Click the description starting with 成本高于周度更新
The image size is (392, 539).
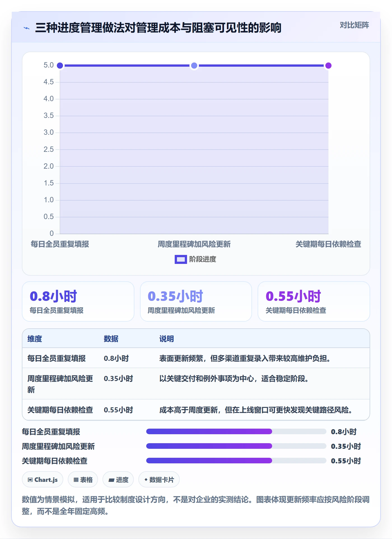(x=256, y=410)
